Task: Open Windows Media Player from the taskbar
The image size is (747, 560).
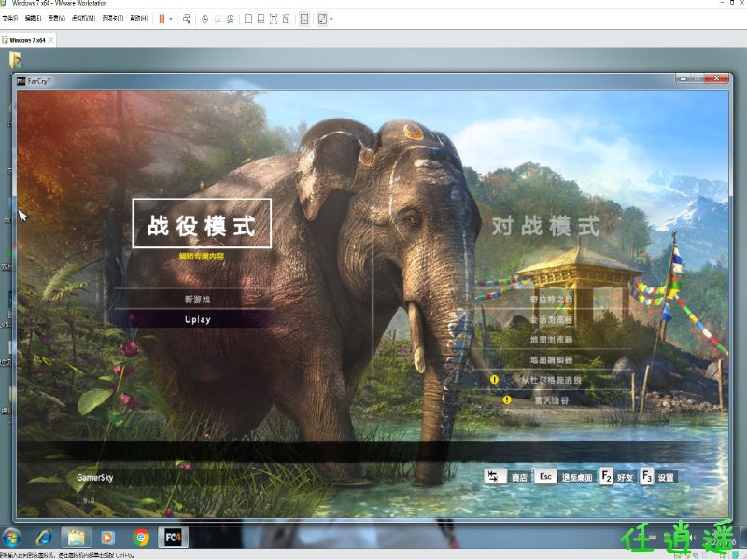Action: coord(107,539)
